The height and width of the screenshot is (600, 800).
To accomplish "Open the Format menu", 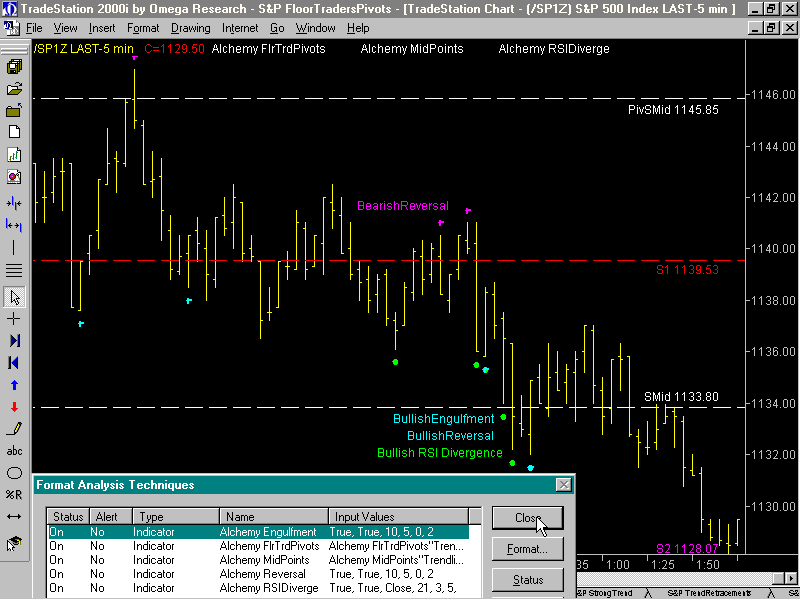I will [x=143, y=28].
